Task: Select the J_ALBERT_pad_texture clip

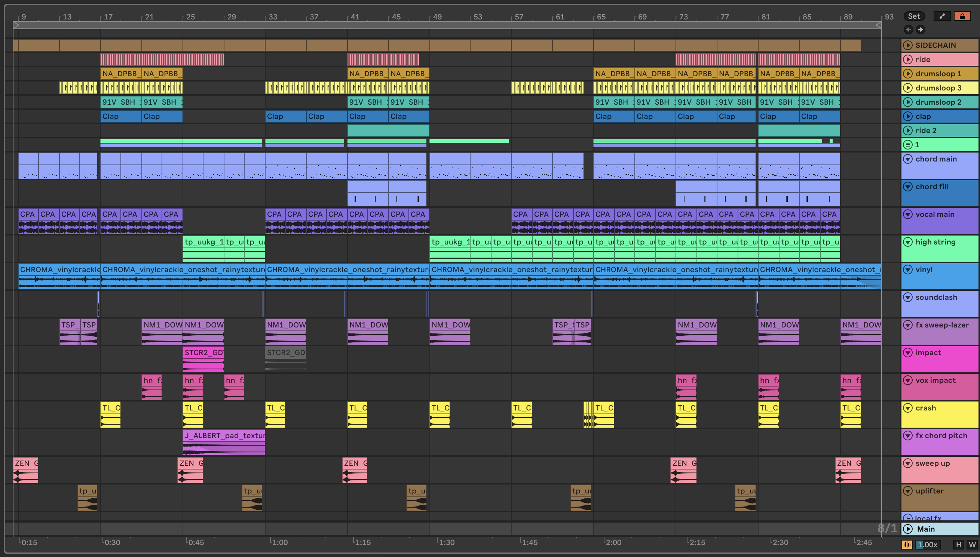Action: tap(224, 436)
